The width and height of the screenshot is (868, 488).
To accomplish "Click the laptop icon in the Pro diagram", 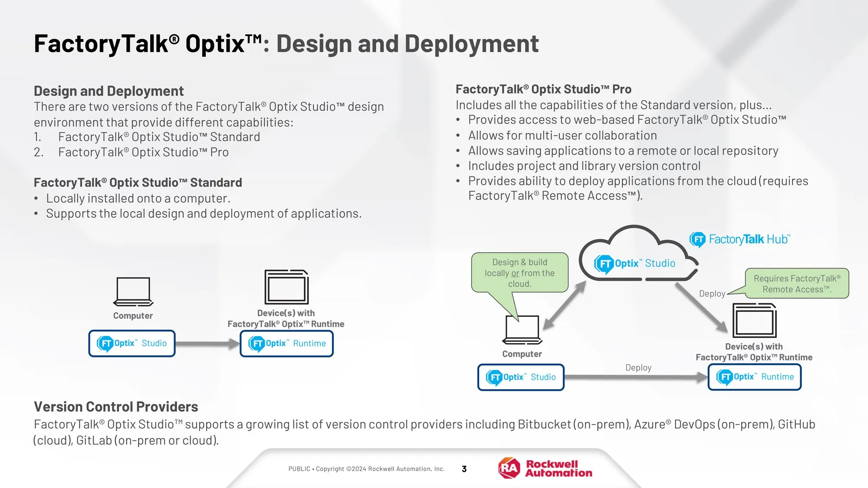I will point(522,330).
